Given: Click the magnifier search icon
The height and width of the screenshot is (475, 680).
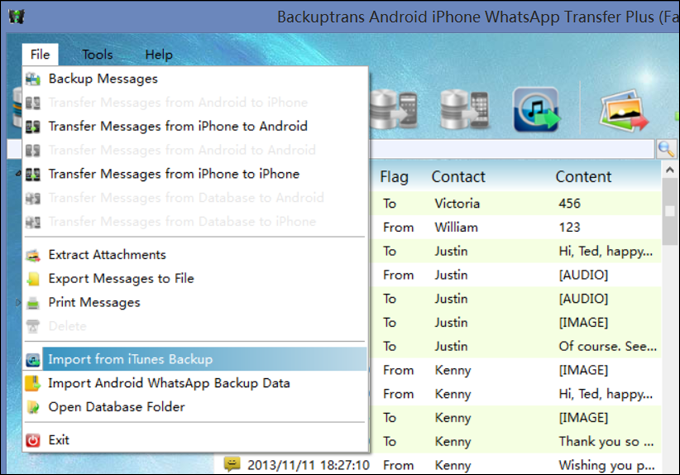Looking at the screenshot, I should 666,149.
